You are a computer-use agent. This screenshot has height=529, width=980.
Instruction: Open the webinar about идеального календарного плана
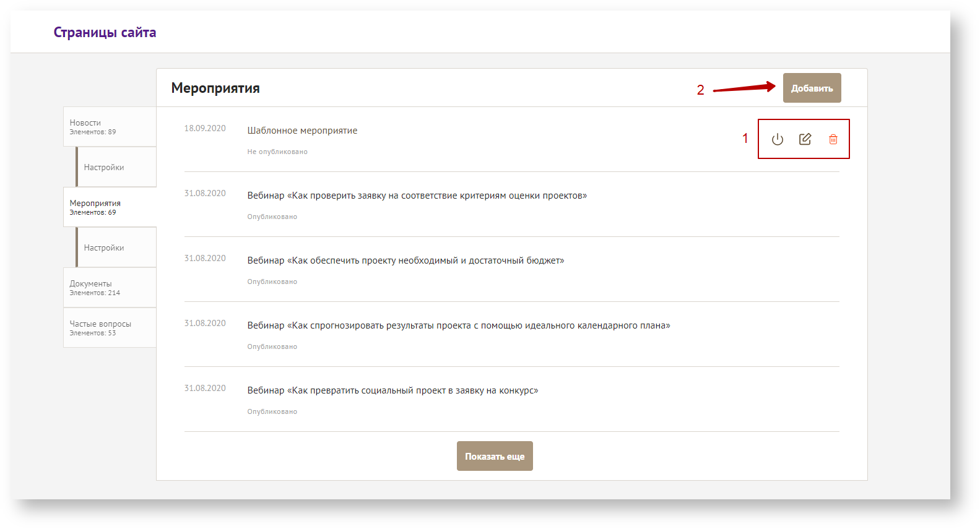[x=458, y=325]
